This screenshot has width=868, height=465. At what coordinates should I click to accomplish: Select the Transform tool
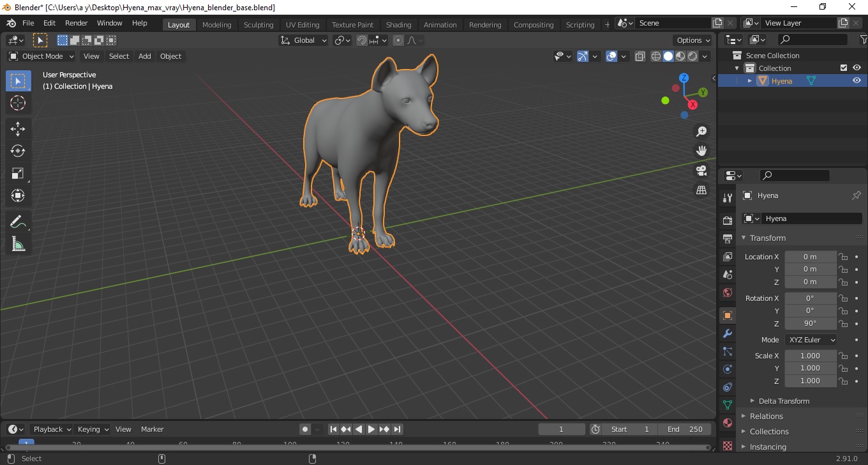(18, 195)
